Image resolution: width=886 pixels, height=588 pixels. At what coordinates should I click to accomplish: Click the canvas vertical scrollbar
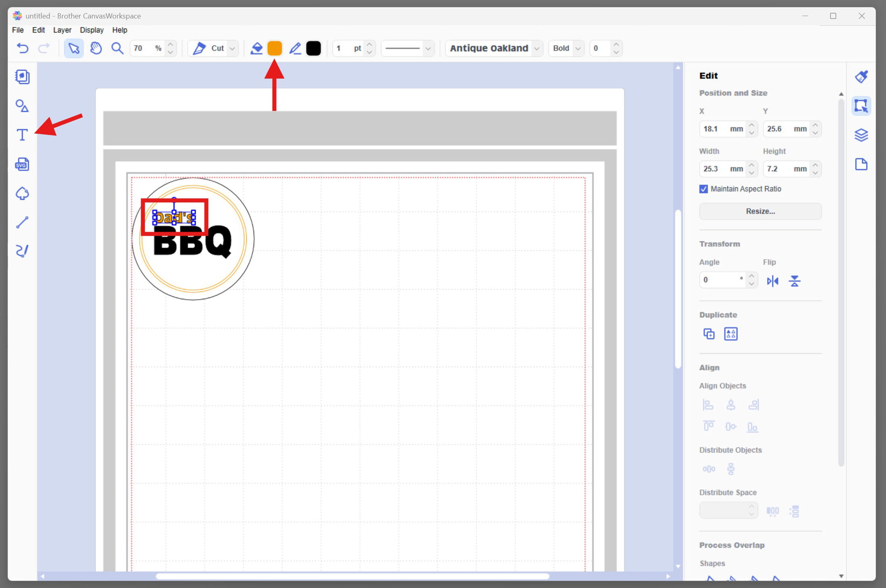click(678, 289)
